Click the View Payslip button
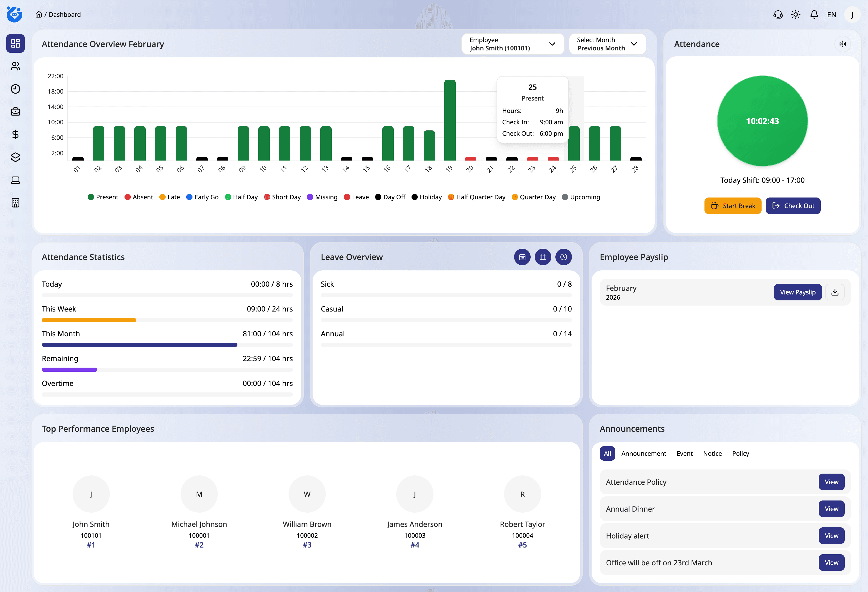The image size is (868, 592). point(797,292)
